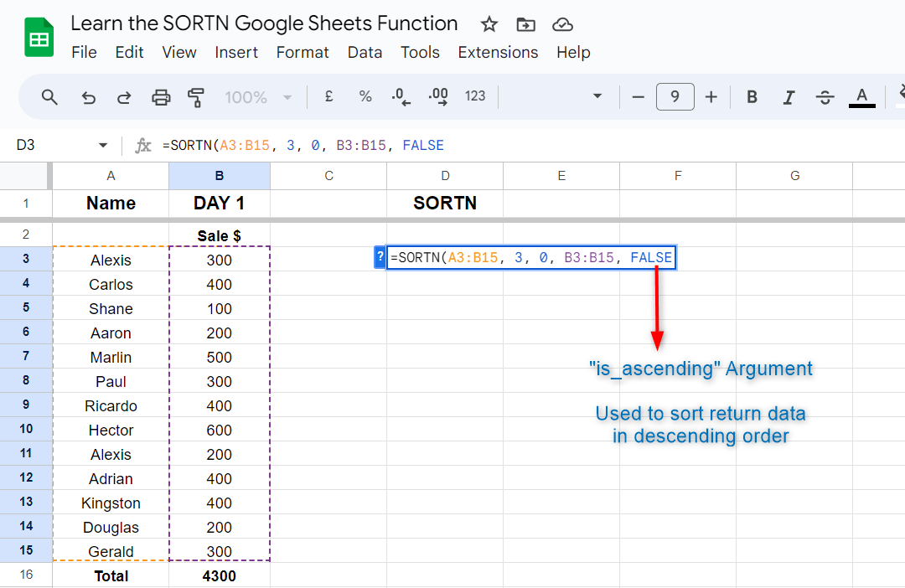Screen dimensions: 905x588
Task: Undo the last action
Action: [88, 97]
